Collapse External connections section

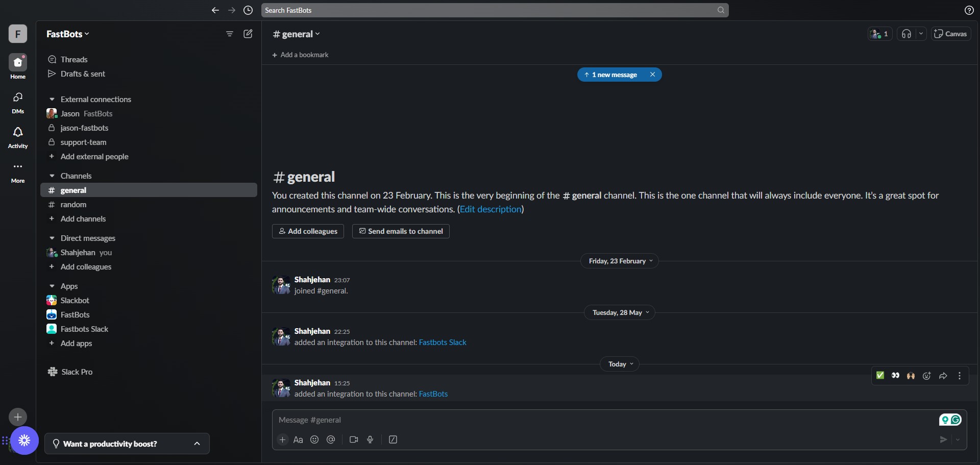52,100
